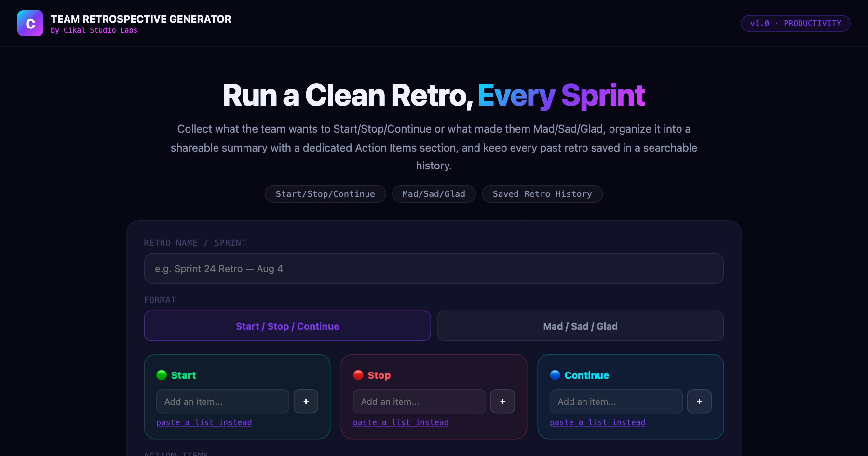868x456 pixels.
Task: Click the Start/Stop/Continue feature pill
Action: [325, 194]
